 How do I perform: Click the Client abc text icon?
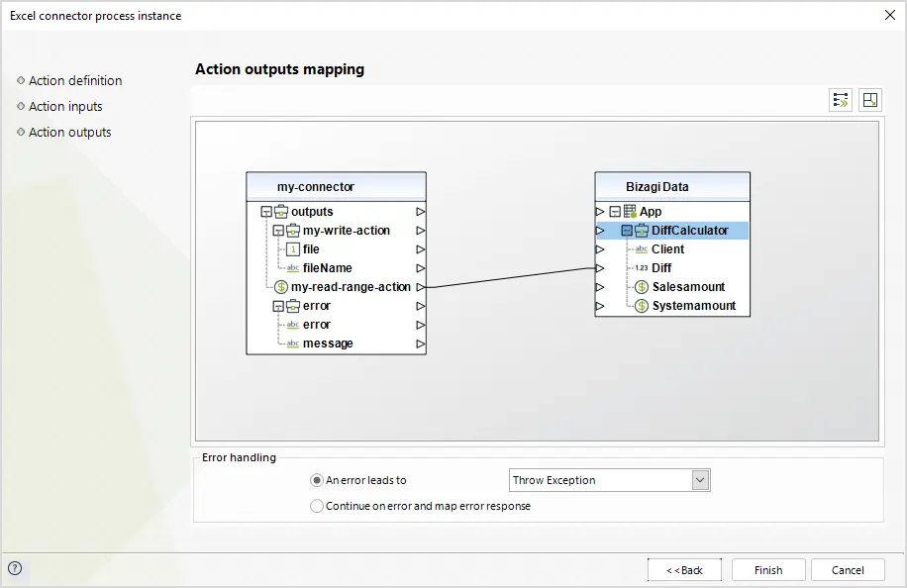pyautogui.click(x=642, y=249)
